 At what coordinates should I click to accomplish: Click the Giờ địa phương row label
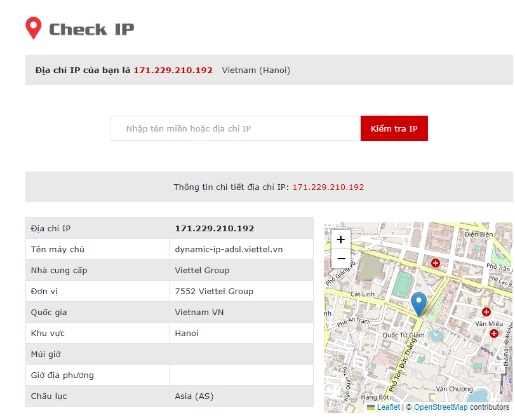(x=62, y=376)
